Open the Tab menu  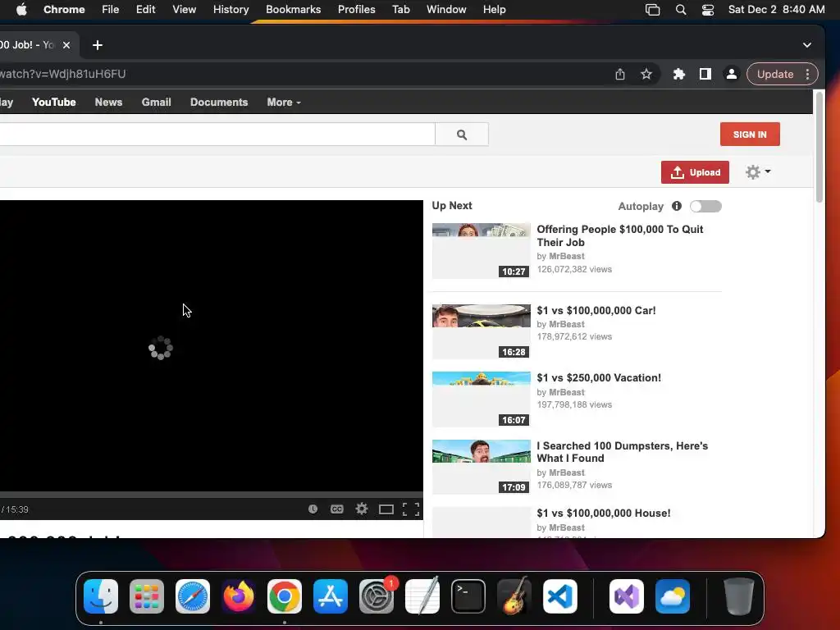(400, 10)
